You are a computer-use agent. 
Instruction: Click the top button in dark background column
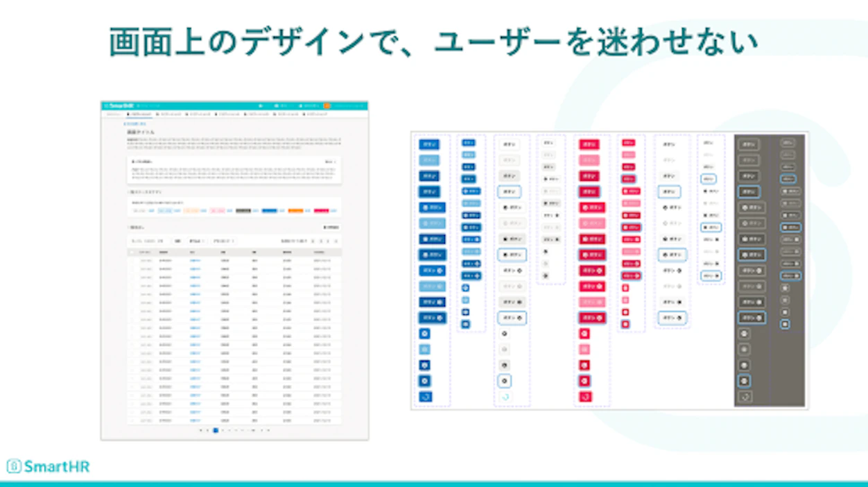click(x=749, y=144)
